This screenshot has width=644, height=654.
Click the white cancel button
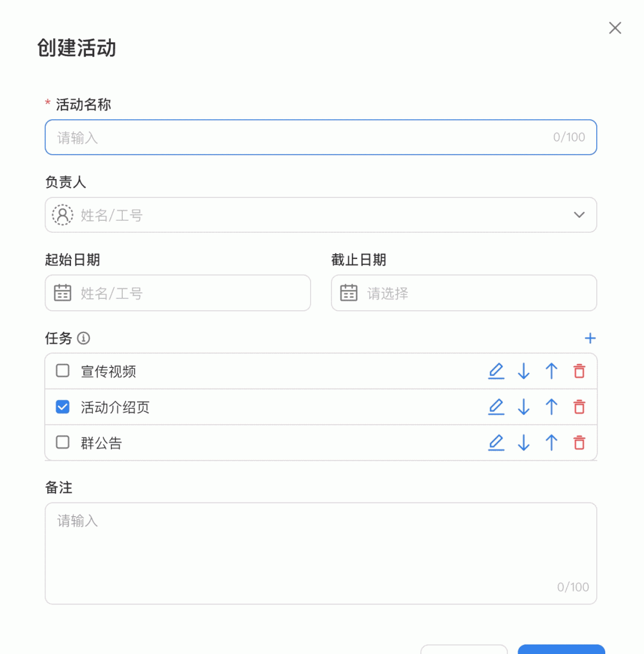coord(464,649)
